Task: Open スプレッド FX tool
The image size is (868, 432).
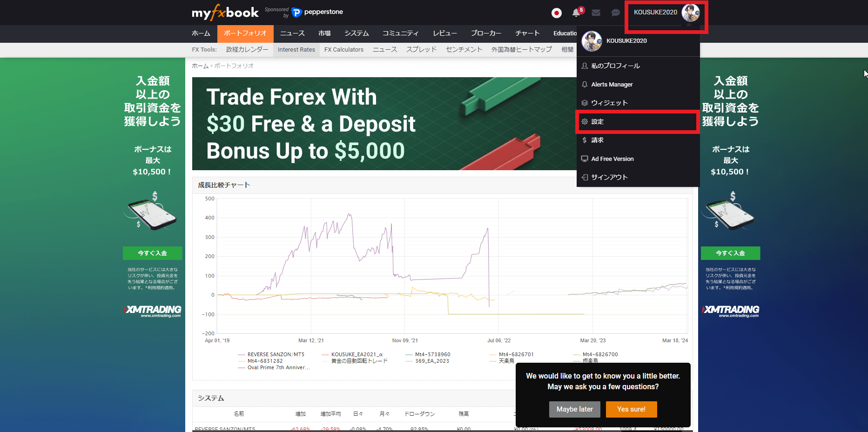Action: coord(422,50)
